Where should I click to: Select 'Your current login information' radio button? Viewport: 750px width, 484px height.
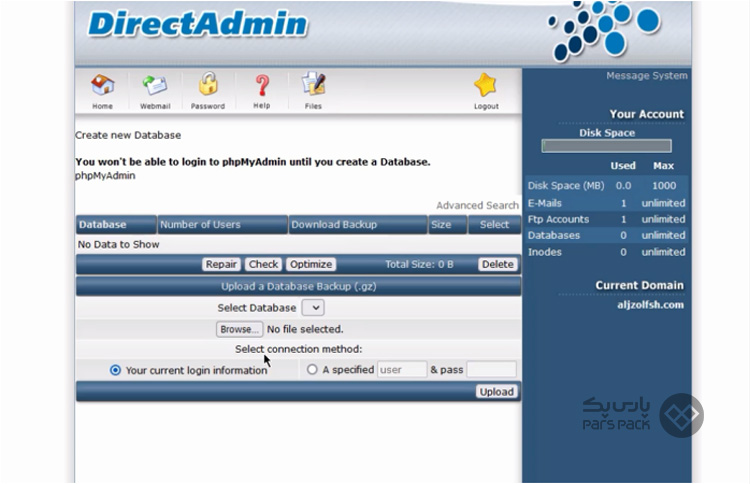tap(115, 370)
